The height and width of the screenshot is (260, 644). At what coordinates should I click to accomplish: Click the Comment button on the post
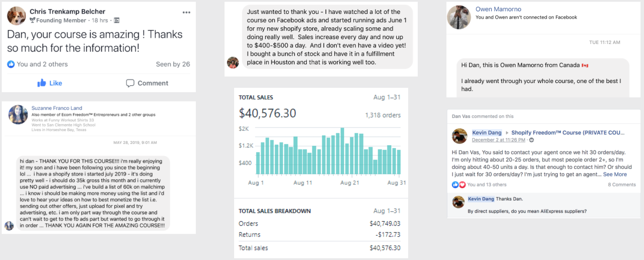pyautogui.click(x=147, y=83)
